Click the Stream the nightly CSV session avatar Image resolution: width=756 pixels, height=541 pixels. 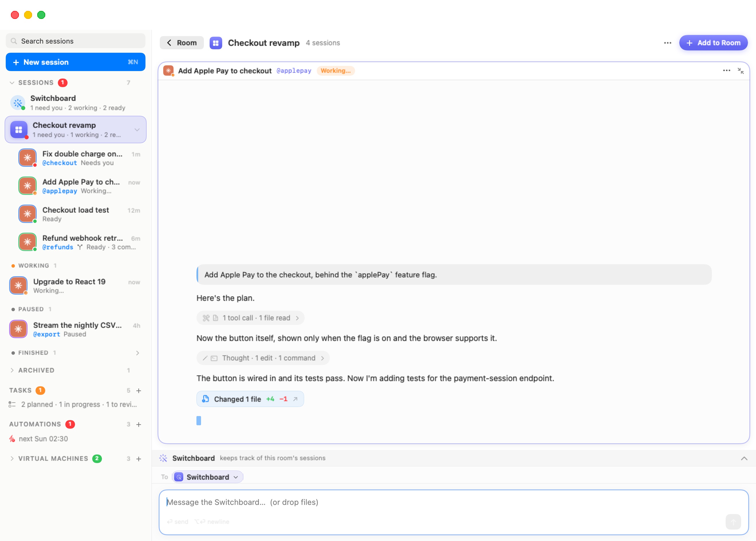coord(18,329)
